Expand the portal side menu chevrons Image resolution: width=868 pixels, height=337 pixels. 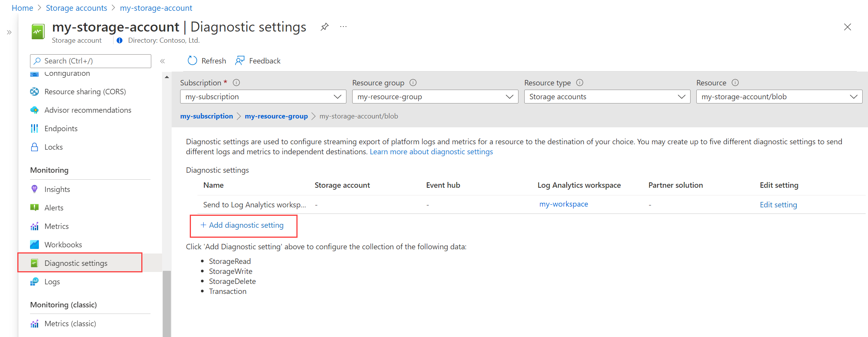point(9,32)
